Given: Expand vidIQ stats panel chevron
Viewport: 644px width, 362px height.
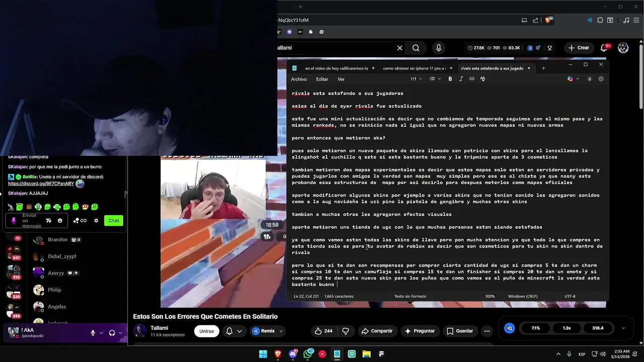Looking at the screenshot, I should click(x=623, y=328).
